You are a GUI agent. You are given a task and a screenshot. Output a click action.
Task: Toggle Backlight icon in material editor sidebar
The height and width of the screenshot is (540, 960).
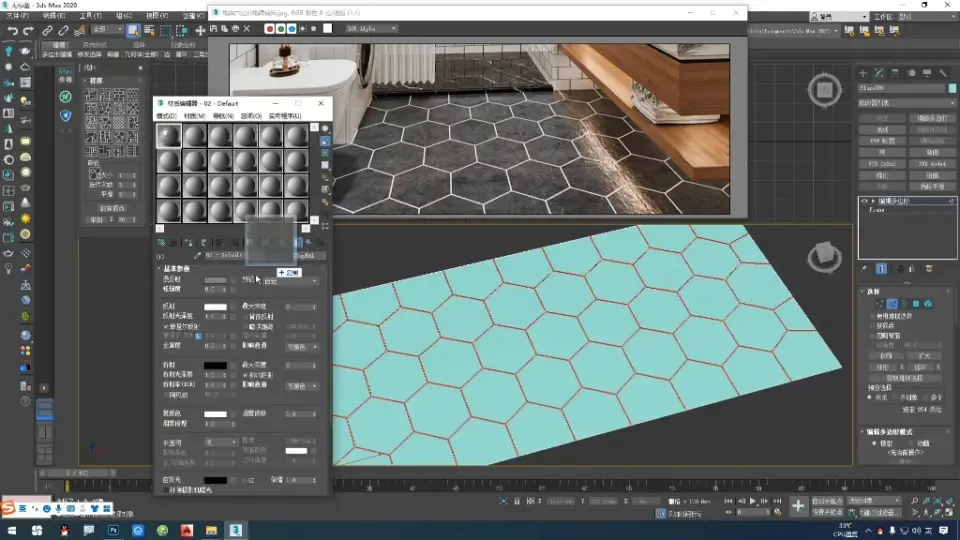(x=325, y=141)
